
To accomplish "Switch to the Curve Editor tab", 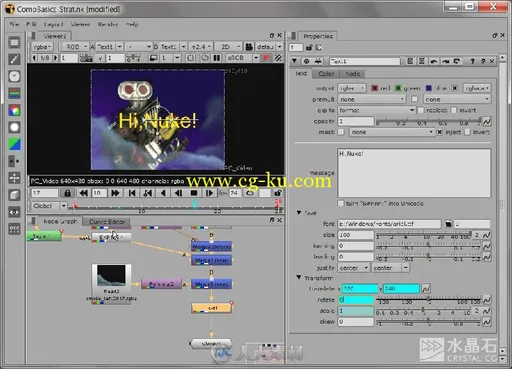I will coord(107,222).
